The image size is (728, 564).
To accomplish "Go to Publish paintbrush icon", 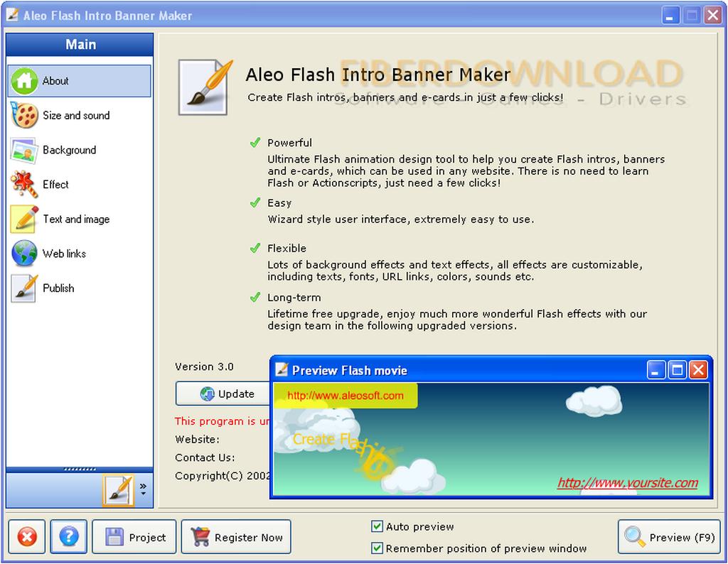I will pyautogui.click(x=24, y=288).
